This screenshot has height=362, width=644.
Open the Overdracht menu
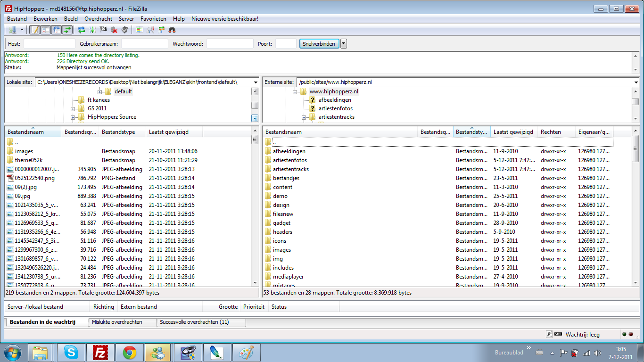(x=98, y=19)
